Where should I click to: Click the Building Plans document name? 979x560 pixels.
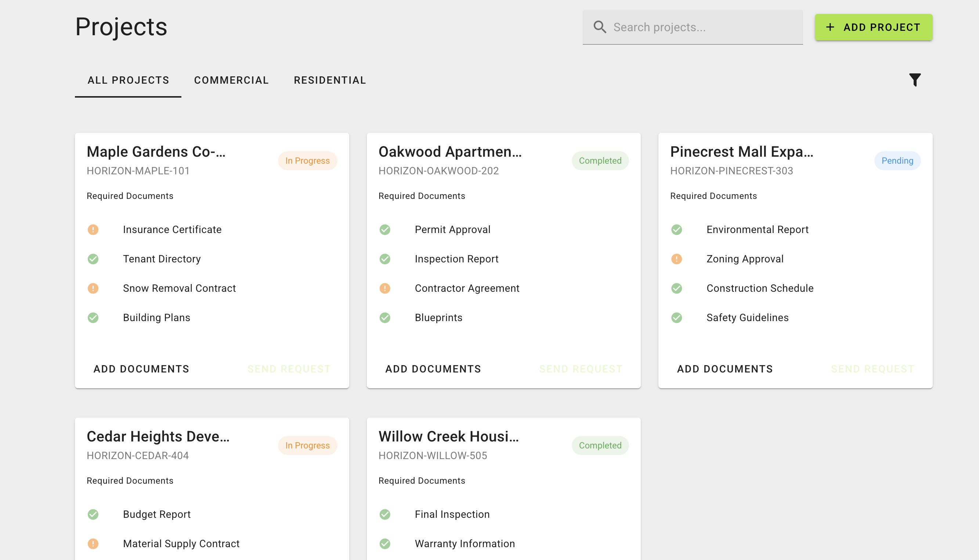pyautogui.click(x=156, y=318)
